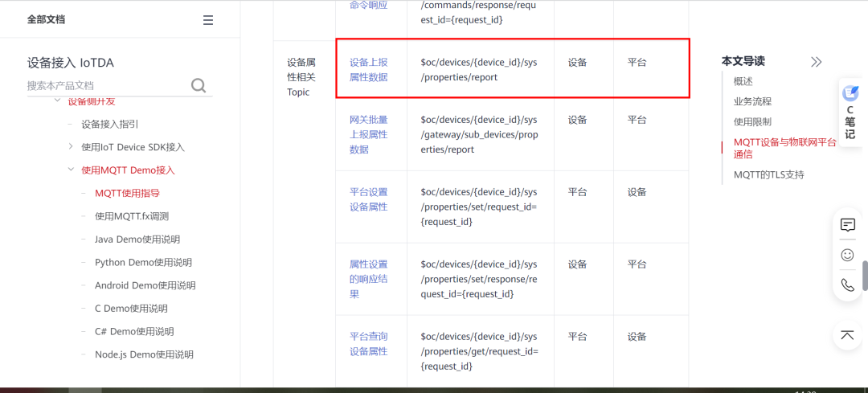Open Android Demo使用说明 page
868x393 pixels.
coord(145,285)
